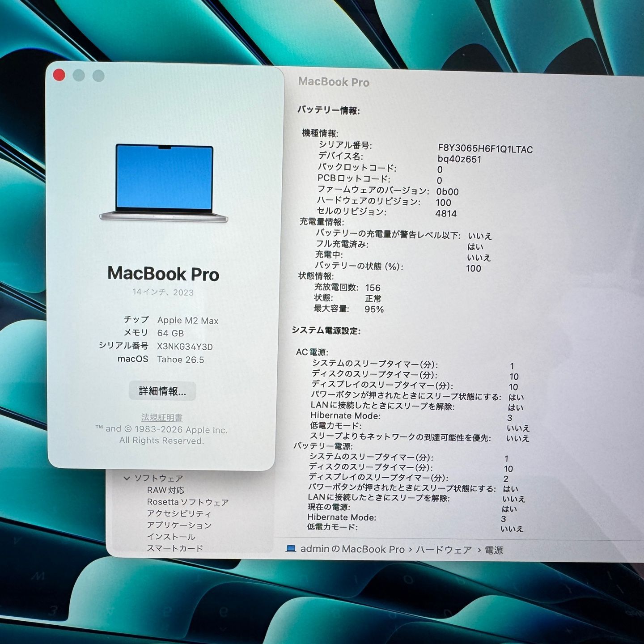Image resolution: width=644 pixels, height=644 pixels.
Task: Click the MacBook Pro laptop image
Action: point(164,183)
